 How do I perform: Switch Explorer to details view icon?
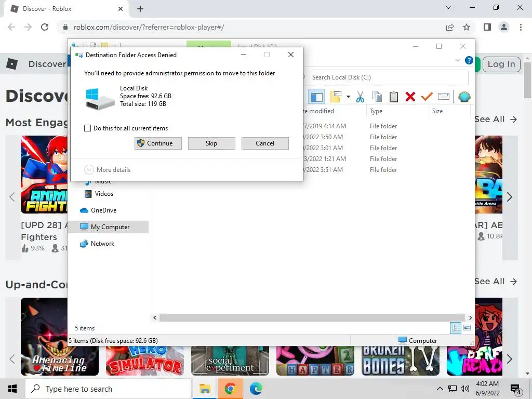[x=456, y=328]
